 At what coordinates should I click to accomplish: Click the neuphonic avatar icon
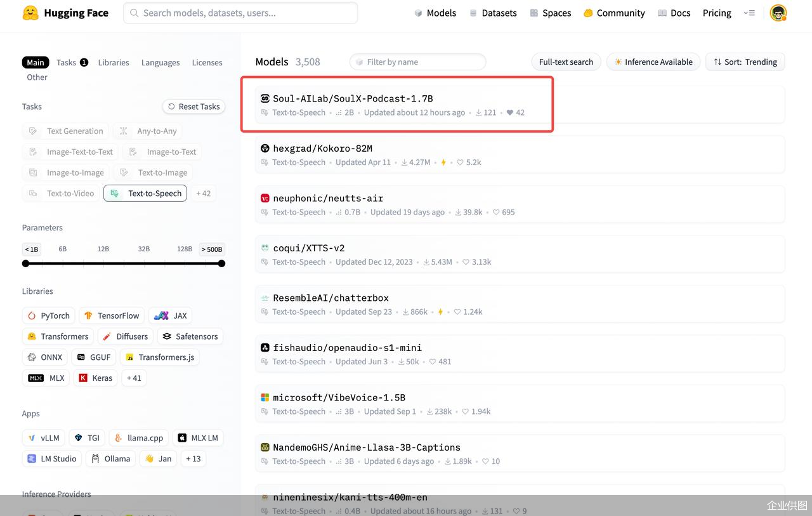click(x=265, y=198)
